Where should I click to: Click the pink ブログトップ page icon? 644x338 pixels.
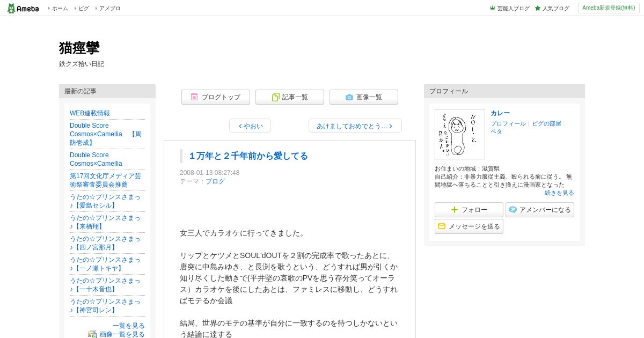click(194, 97)
